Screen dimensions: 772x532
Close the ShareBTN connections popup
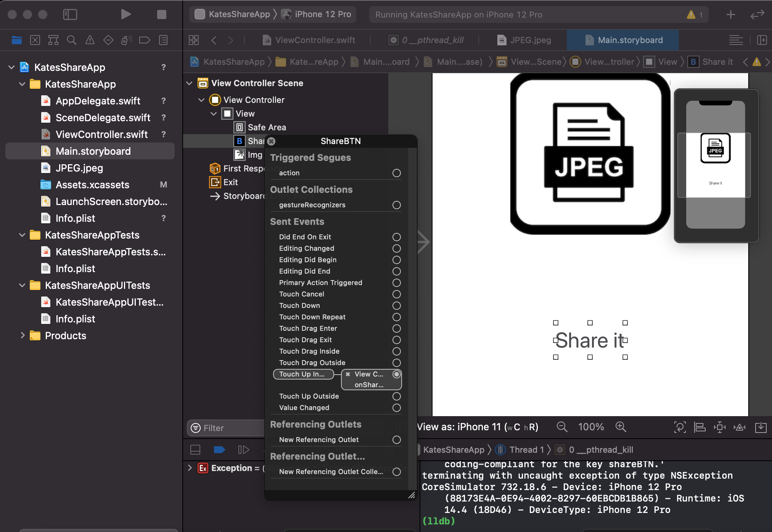click(271, 141)
